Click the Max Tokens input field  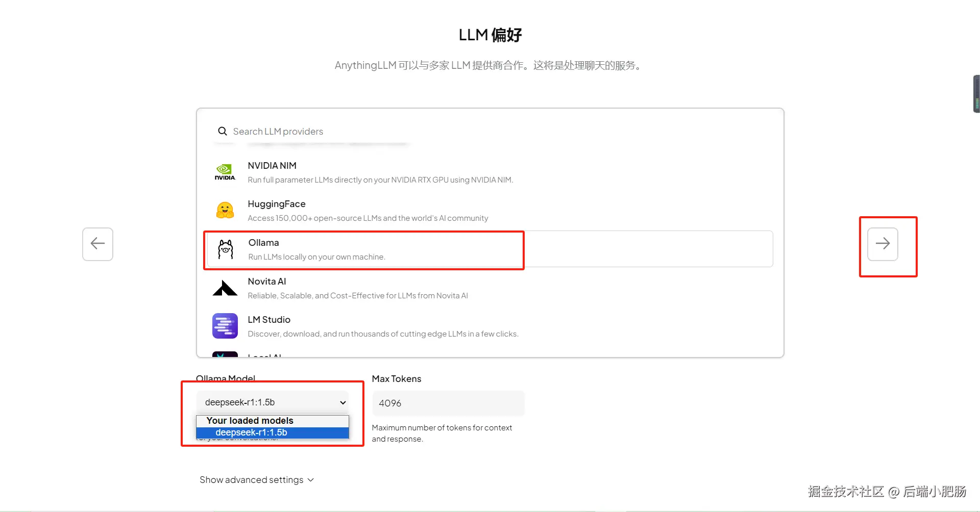pyautogui.click(x=448, y=403)
